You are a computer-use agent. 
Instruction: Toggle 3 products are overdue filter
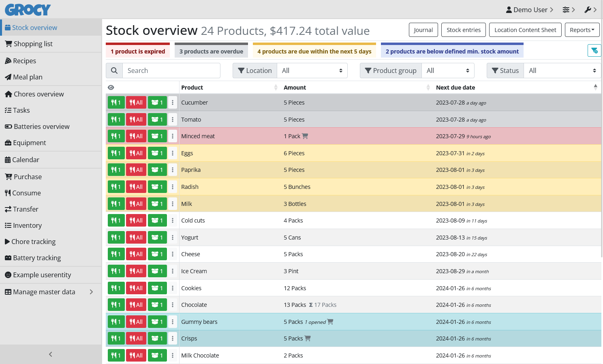point(211,51)
